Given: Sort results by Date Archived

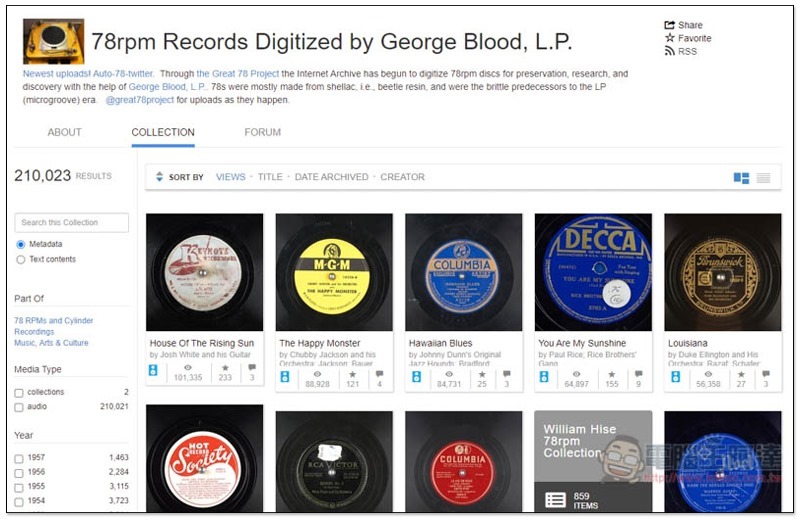Looking at the screenshot, I should pos(331,177).
